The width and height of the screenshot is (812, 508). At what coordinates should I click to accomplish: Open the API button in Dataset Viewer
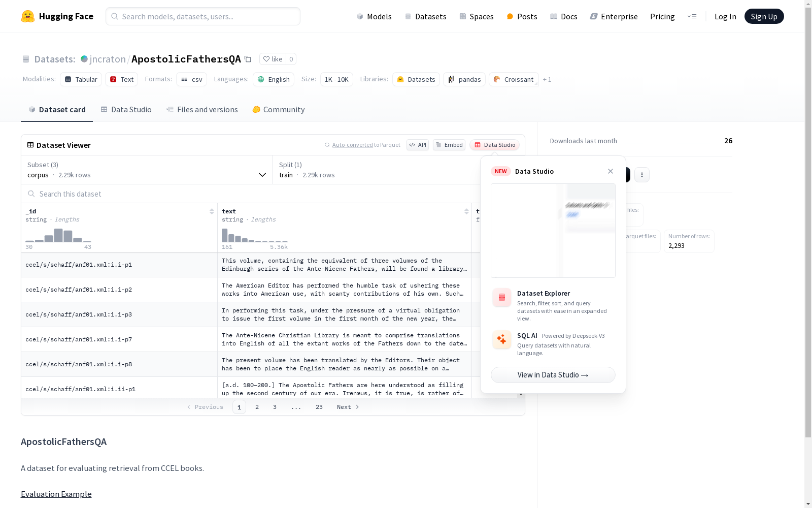[418, 145]
